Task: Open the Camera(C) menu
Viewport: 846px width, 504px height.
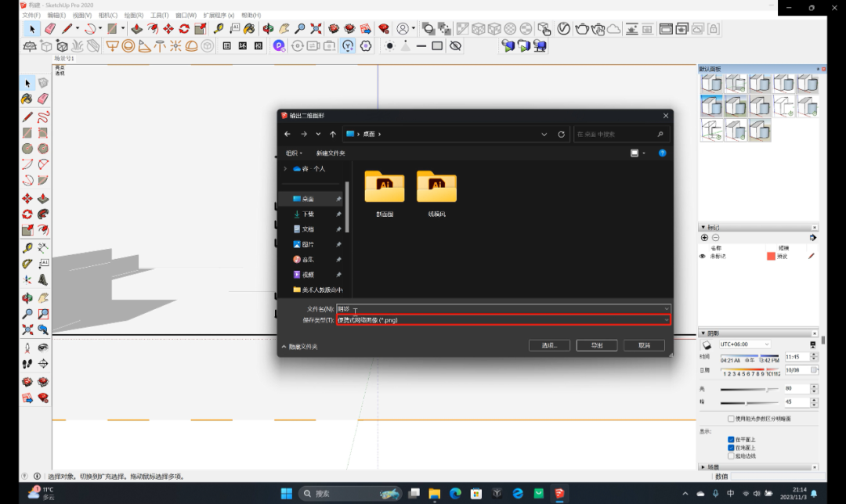Action: tap(108, 15)
